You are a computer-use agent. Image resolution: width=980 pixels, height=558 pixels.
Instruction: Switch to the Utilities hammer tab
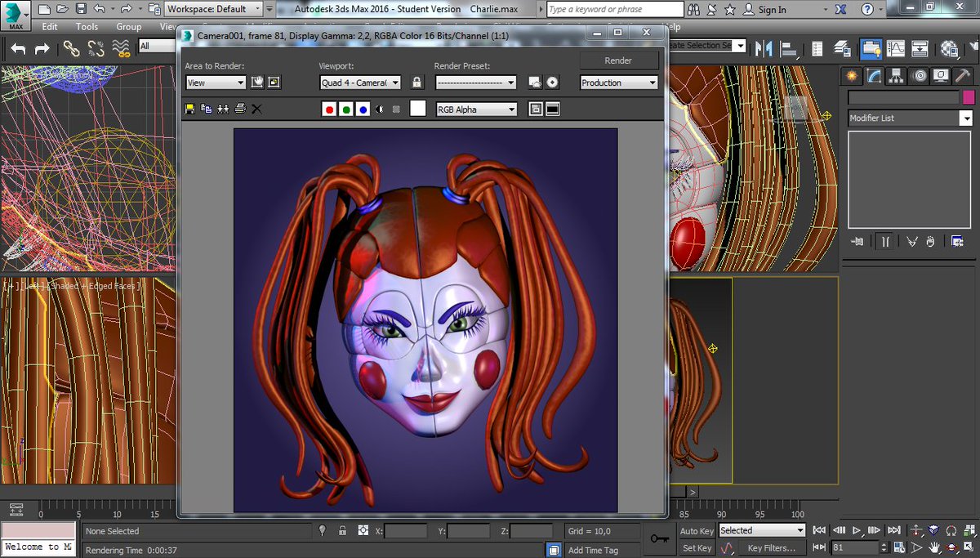(963, 76)
